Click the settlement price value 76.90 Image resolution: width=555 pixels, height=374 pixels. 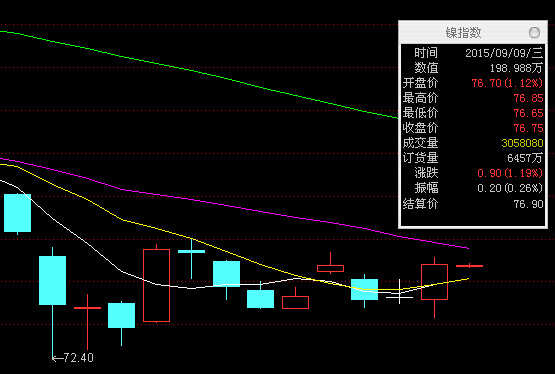point(528,204)
